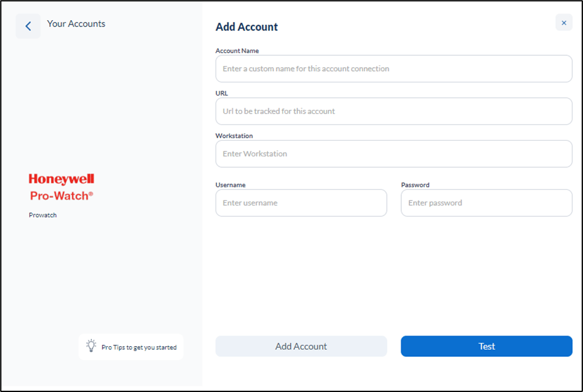Focus the Account Name input field
Screen dimensions: 583x392
pyautogui.click(x=394, y=68)
